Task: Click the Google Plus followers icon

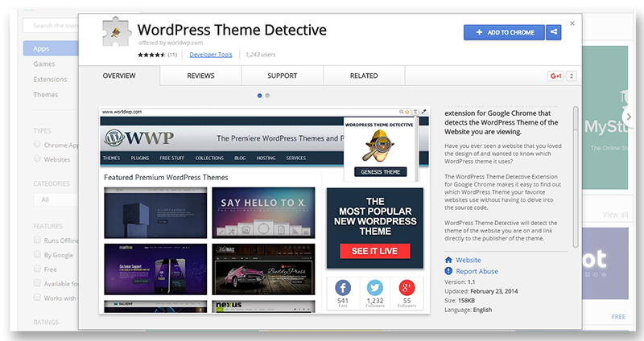Action: pyautogui.click(x=407, y=288)
